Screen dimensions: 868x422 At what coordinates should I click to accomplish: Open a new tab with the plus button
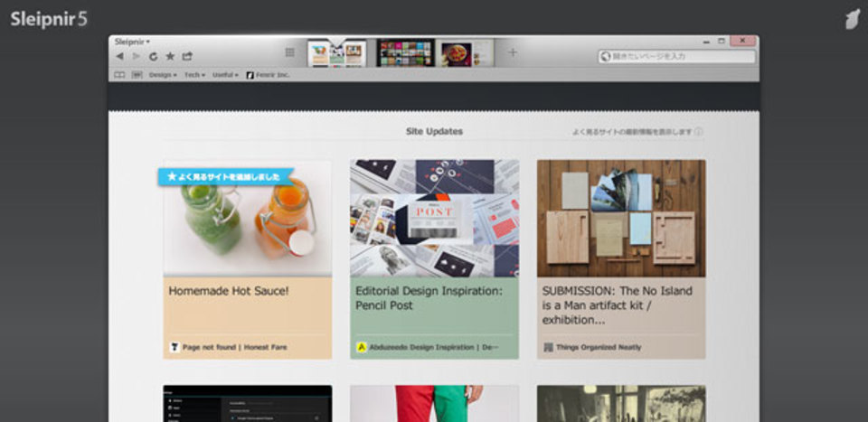coord(513,52)
